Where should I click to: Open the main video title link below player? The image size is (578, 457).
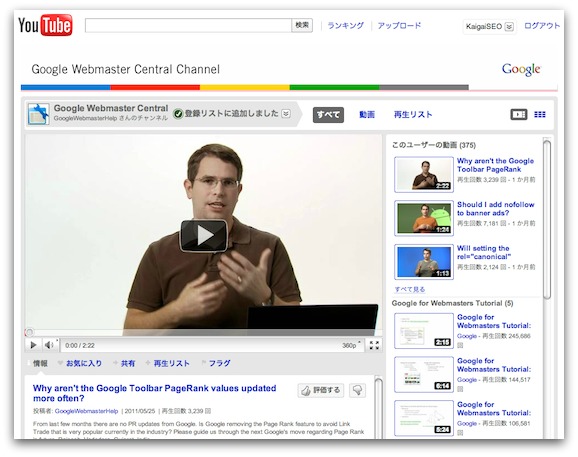(x=154, y=393)
